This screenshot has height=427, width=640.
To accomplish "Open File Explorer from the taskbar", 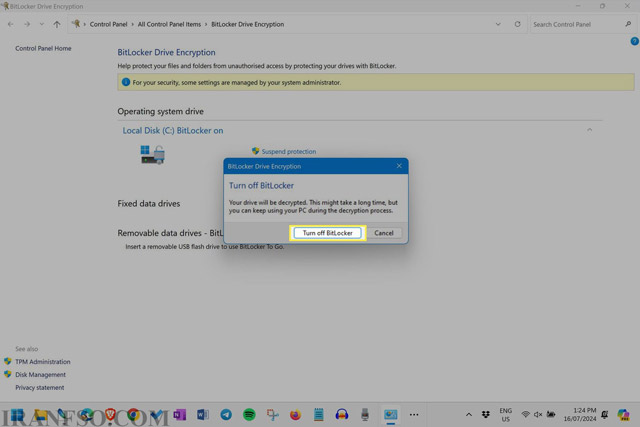I will 40,415.
